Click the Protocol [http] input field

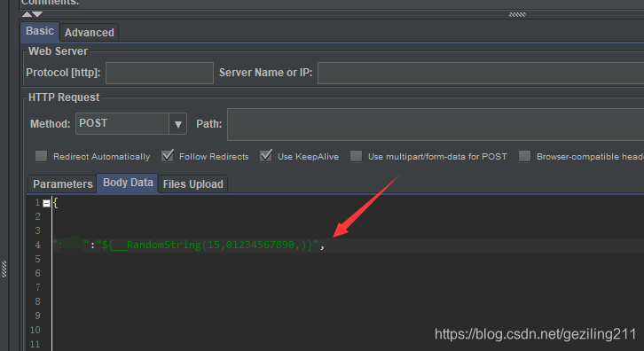pyautogui.click(x=160, y=73)
